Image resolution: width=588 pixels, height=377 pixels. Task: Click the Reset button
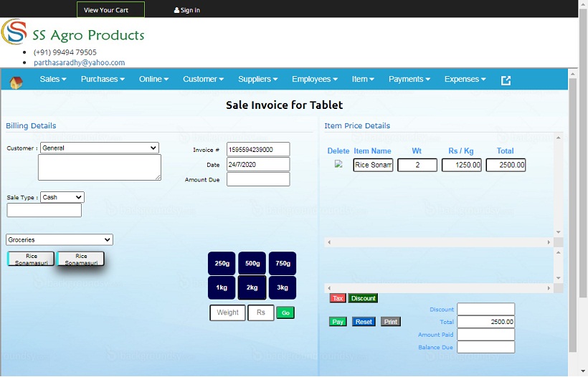364,322
